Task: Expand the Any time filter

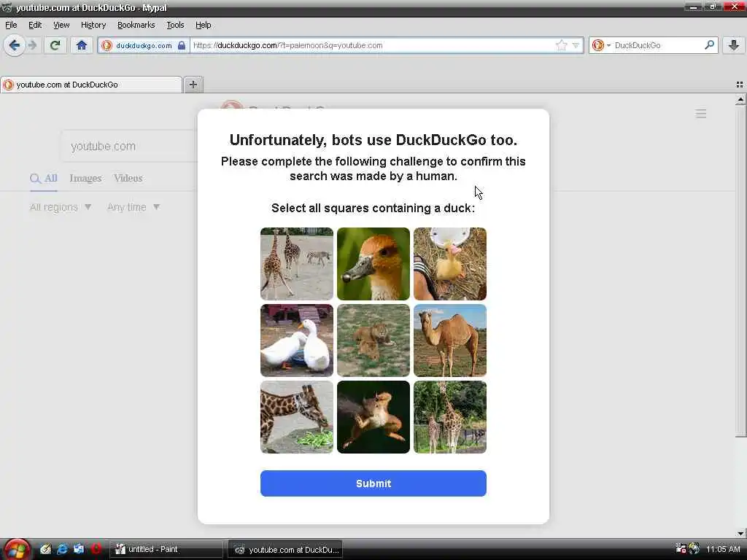Action: tap(133, 207)
